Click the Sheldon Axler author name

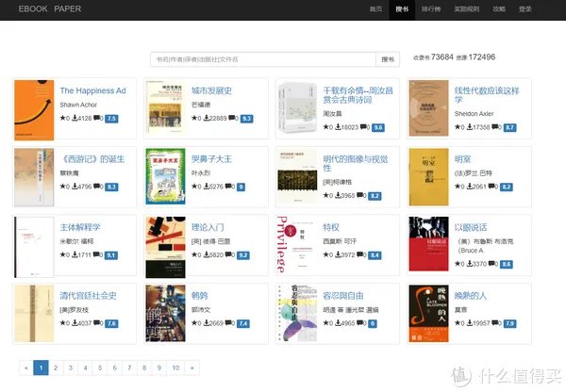coord(474,114)
